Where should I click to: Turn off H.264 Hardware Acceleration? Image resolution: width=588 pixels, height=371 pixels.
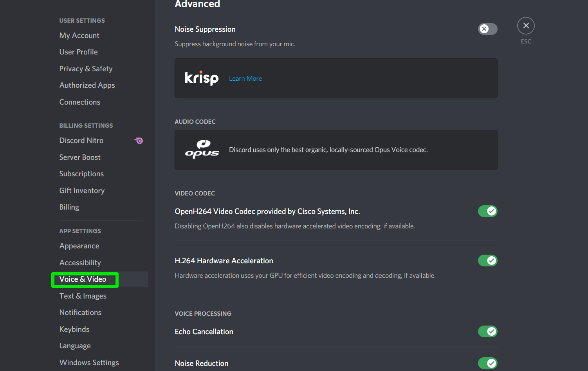tap(488, 261)
